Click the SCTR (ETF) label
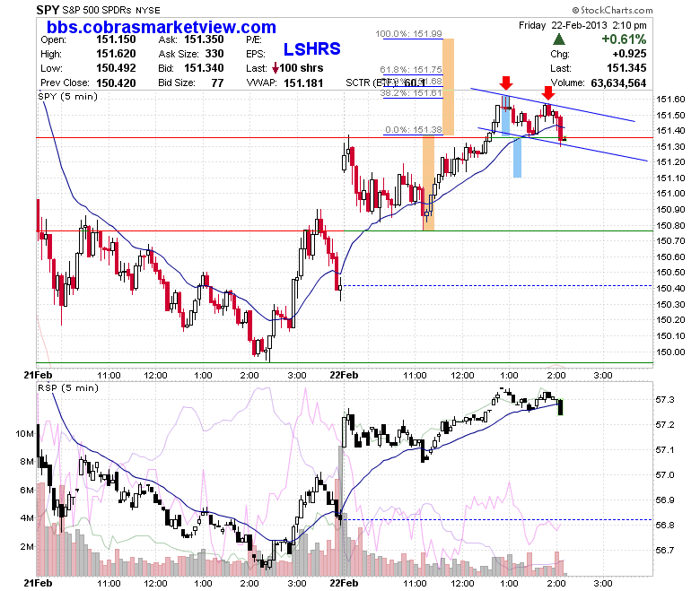The image size is (700, 591). [372, 83]
